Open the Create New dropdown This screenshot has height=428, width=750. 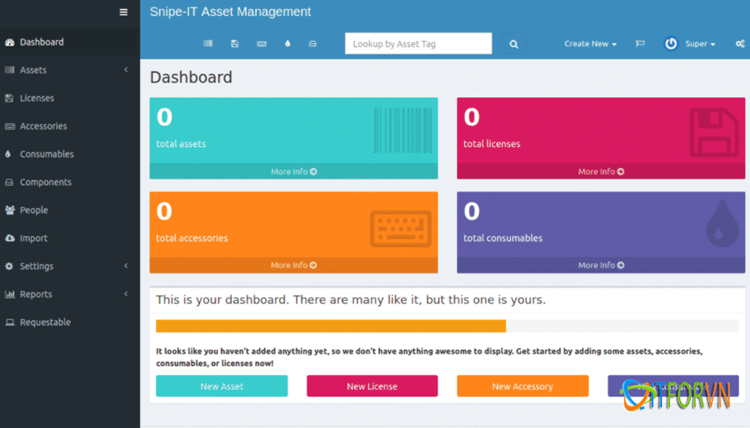click(590, 44)
